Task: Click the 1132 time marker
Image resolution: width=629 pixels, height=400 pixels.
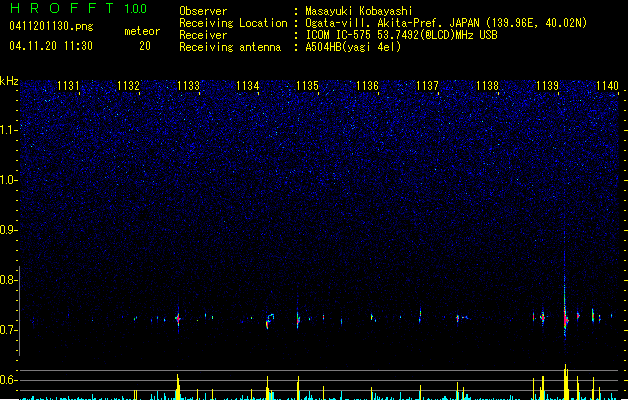Action: pos(128,86)
